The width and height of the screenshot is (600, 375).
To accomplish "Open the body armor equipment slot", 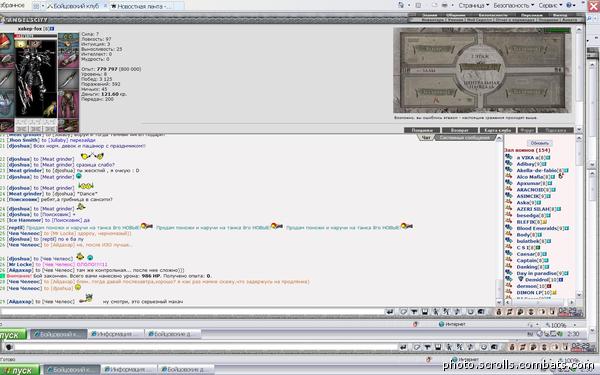I will [7, 103].
